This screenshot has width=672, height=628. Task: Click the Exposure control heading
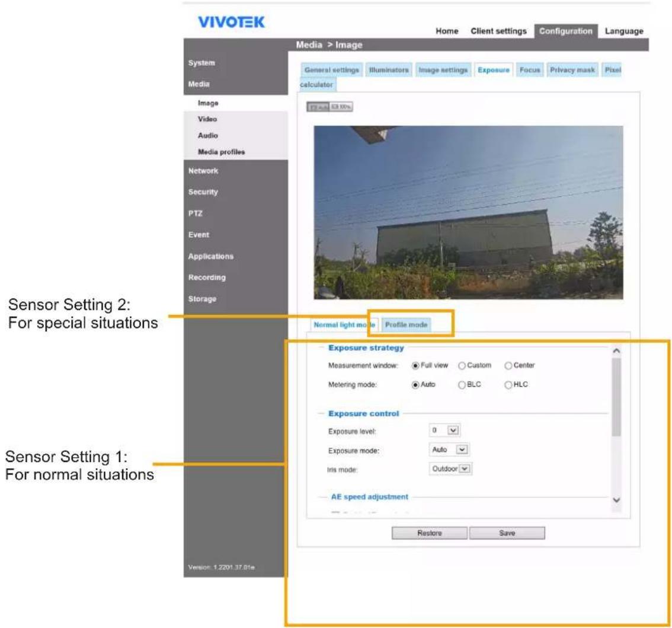[x=363, y=413]
